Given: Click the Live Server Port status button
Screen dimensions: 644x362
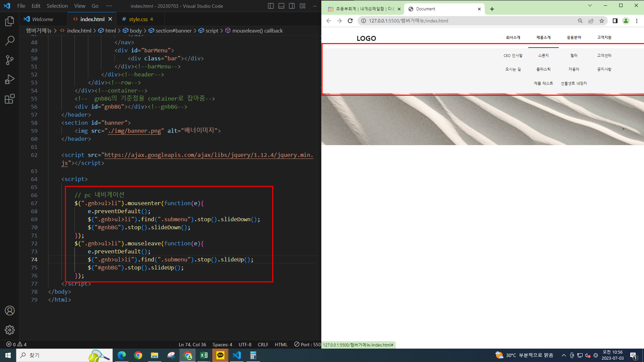Looking at the screenshot, I should (307, 345).
